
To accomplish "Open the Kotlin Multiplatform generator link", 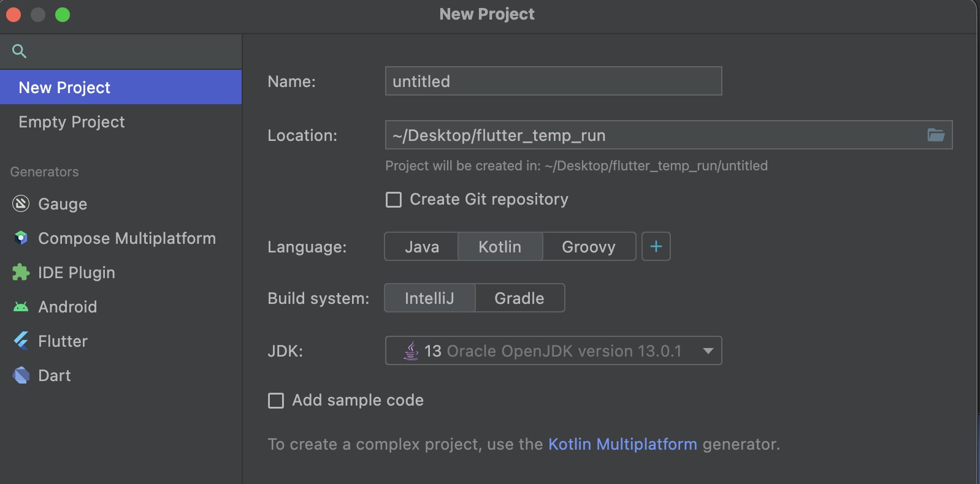I will click(622, 444).
